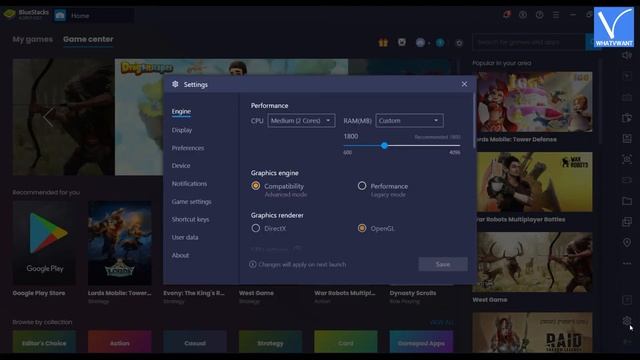640x360 pixels.
Task: Select DirectX graphics renderer
Action: [x=256, y=228]
